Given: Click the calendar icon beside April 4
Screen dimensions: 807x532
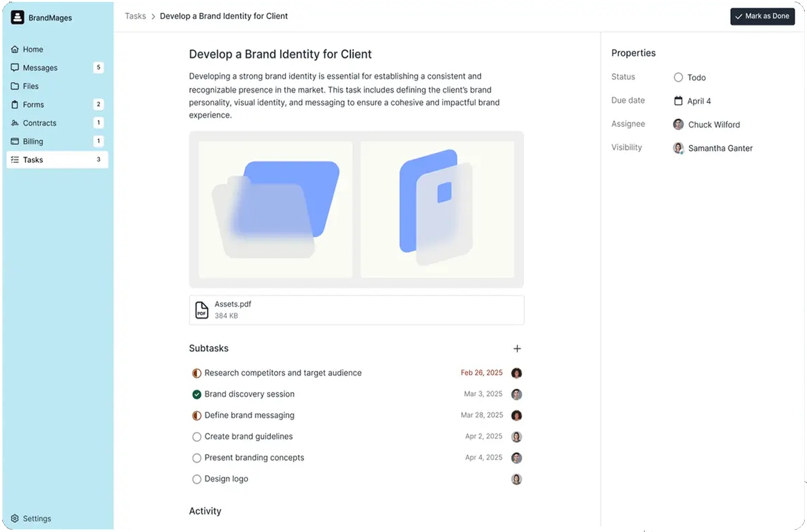Looking at the screenshot, I should click(x=678, y=101).
